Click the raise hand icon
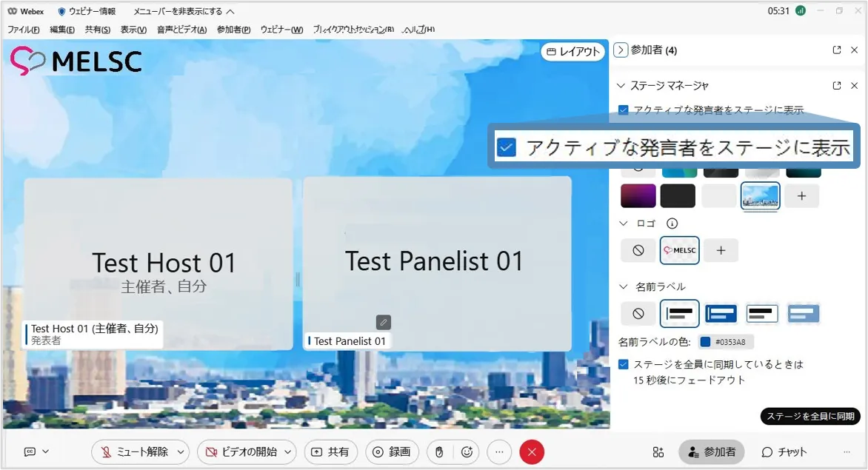Image resolution: width=868 pixels, height=470 pixels. (439, 451)
